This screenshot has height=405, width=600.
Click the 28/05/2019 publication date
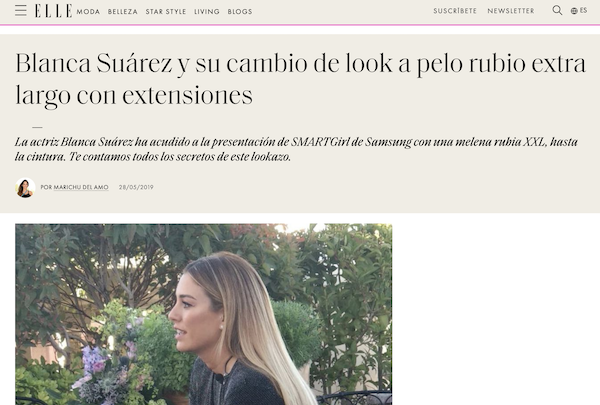point(136,187)
